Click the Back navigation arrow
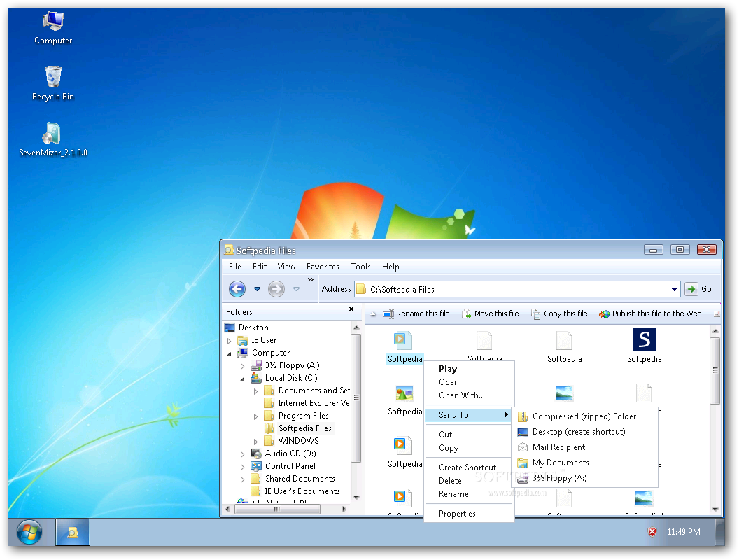Viewport: 739px width, 560px height. point(237,289)
